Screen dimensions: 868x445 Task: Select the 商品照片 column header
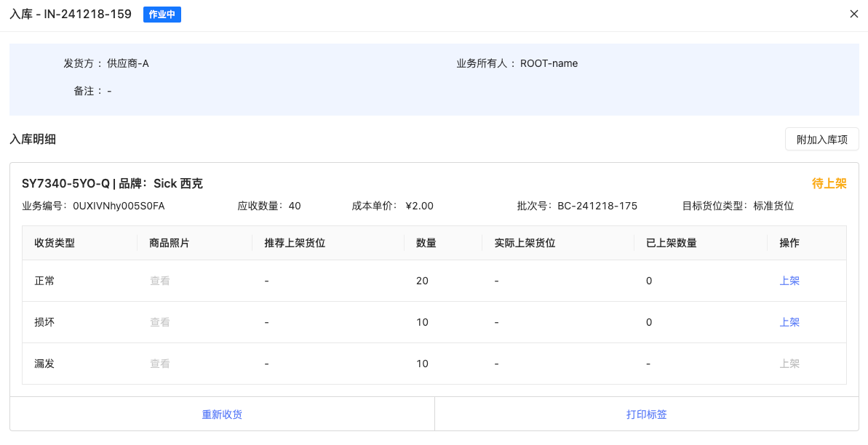point(170,243)
